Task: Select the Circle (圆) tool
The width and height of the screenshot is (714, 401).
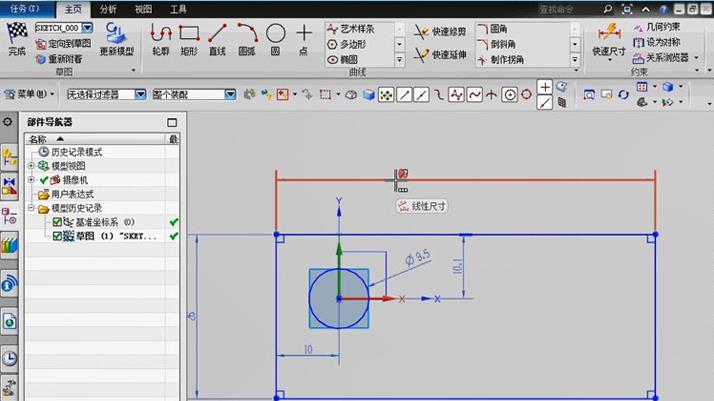Action: click(275, 35)
